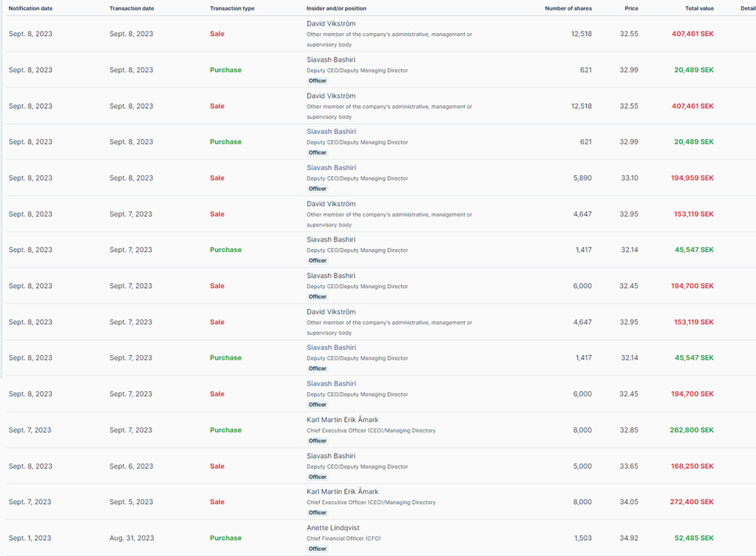Click the 168,250 SEK total value

point(692,466)
